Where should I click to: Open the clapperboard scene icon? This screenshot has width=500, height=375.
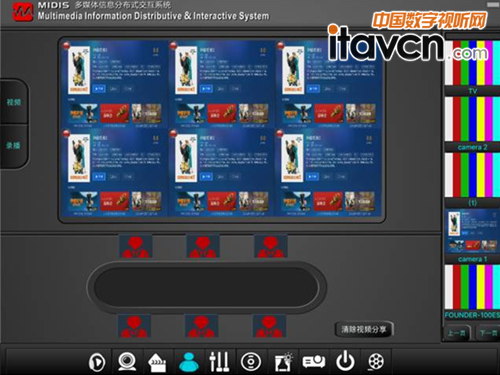tap(157, 363)
